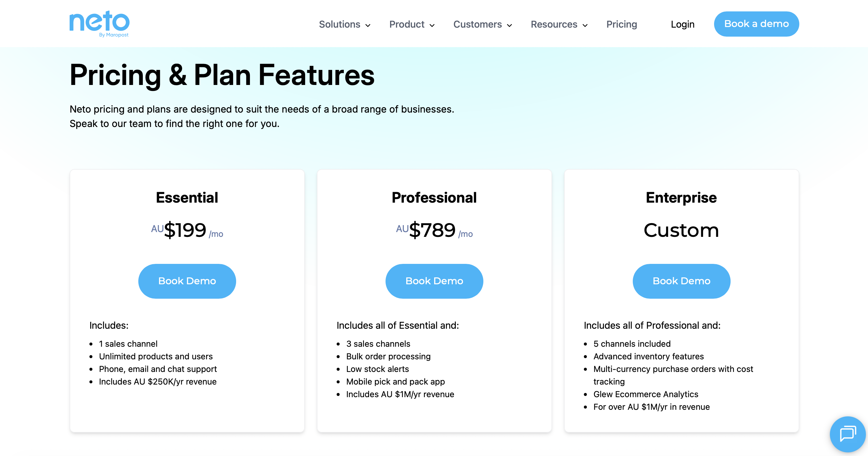Click the Book a demo header button
Screen dimensions: 868x456
point(756,24)
